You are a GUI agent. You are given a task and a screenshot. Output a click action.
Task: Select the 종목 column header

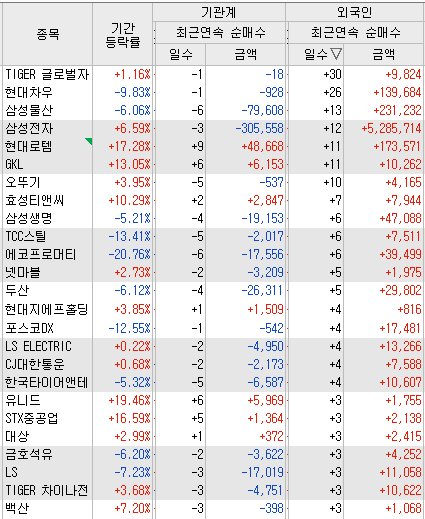point(48,34)
